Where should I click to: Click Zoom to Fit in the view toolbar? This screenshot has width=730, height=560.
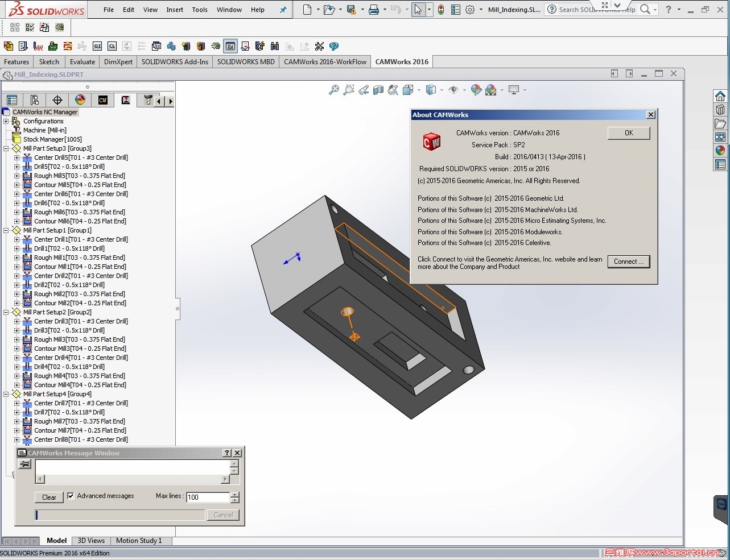[x=334, y=90]
